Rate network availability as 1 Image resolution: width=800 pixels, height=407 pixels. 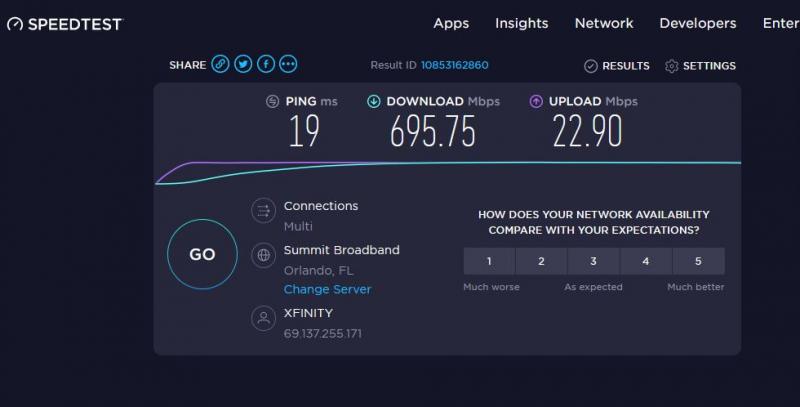489,261
